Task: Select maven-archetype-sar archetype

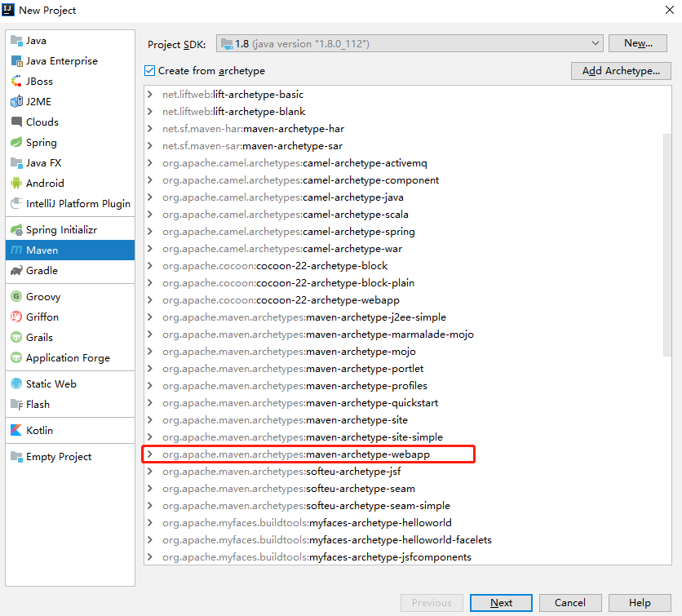Action: coord(252,146)
